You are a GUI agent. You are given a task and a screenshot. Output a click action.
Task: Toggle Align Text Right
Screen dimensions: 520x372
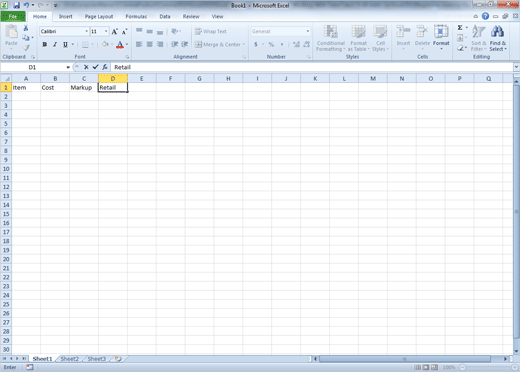pos(160,44)
